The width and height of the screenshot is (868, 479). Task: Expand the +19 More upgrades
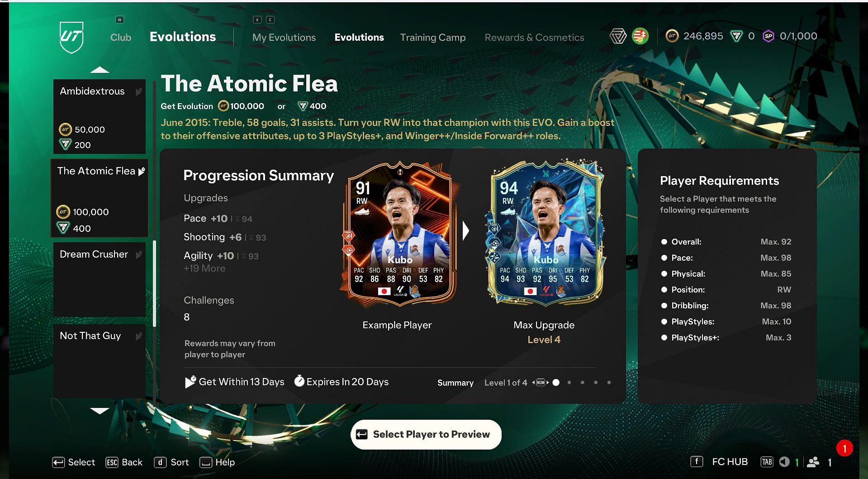point(204,268)
